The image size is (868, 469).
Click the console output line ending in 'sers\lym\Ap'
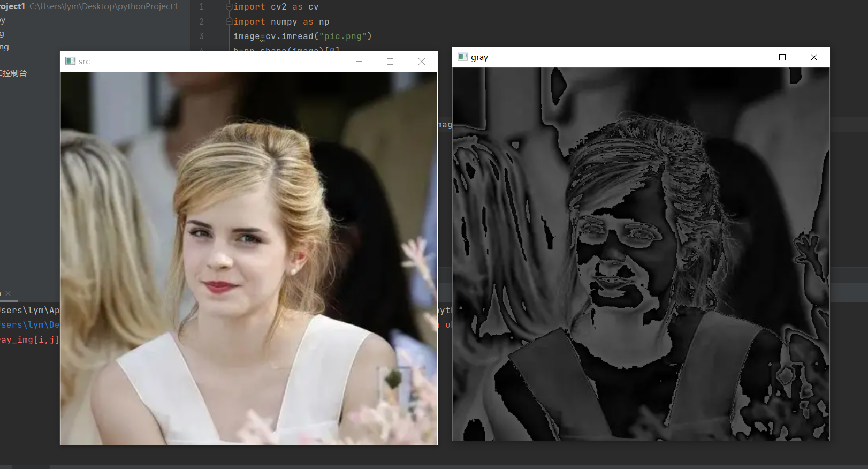pos(30,311)
